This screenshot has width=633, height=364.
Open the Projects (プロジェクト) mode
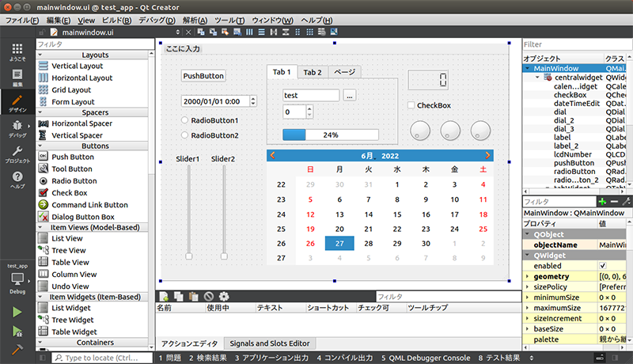(17, 154)
